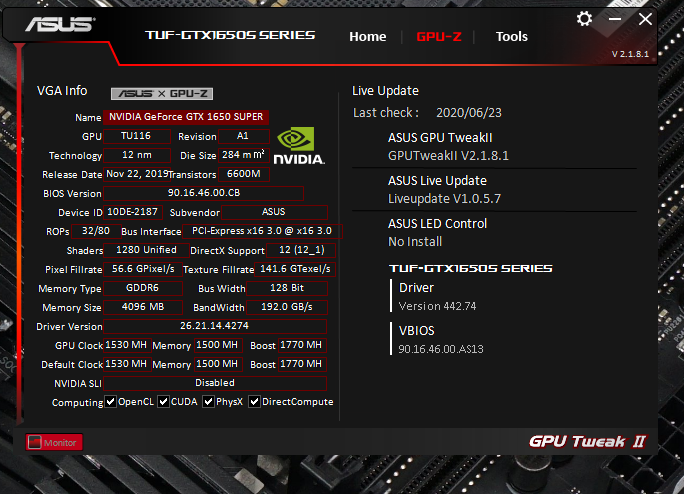684x494 pixels.
Task: Click the Device ID value 10DE-2187
Action: tap(133, 212)
